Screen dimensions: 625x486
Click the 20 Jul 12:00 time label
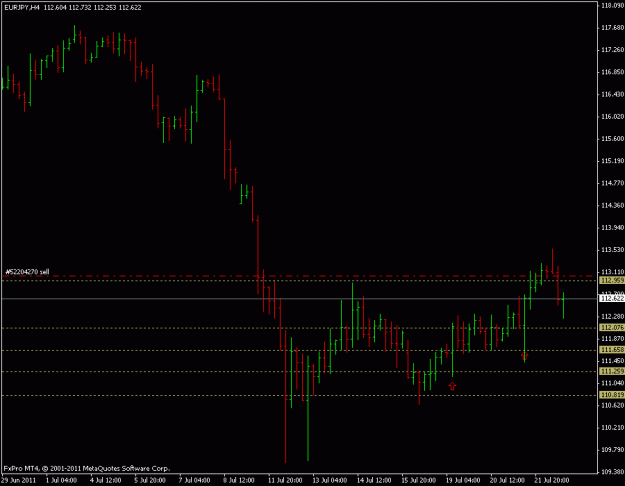pyautogui.click(x=507, y=480)
